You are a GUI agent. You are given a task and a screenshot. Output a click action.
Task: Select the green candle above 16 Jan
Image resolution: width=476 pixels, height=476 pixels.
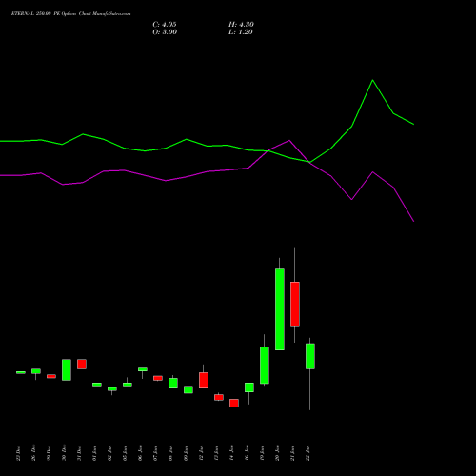tap(249, 387)
